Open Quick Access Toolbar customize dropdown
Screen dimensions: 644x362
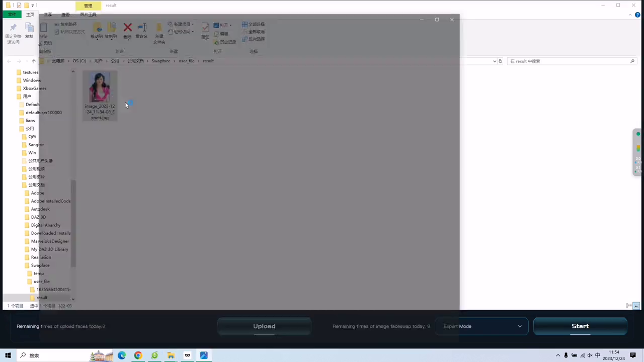pos(33,6)
